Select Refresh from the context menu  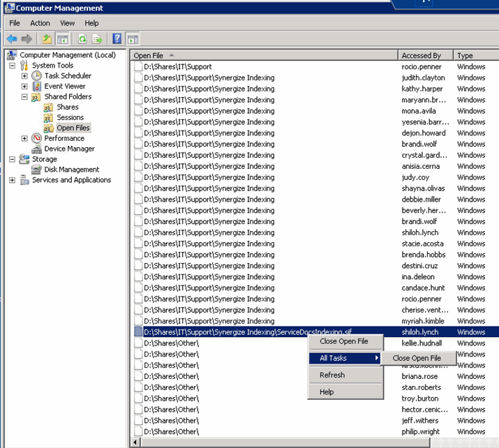pyautogui.click(x=332, y=375)
